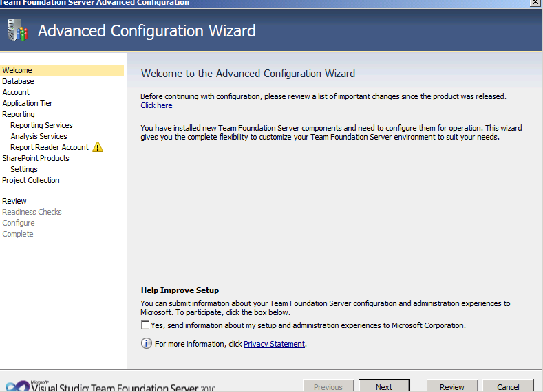Viewport: 543px width, 392px height.
Task: Cancel the configuration wizard
Action: click(x=508, y=386)
